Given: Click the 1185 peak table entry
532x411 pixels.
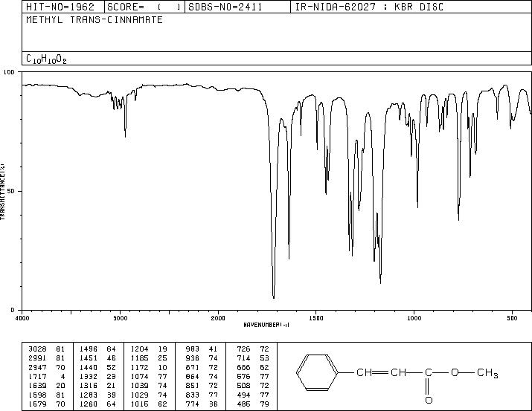Looking at the screenshot, I should pyautogui.click(x=149, y=358).
